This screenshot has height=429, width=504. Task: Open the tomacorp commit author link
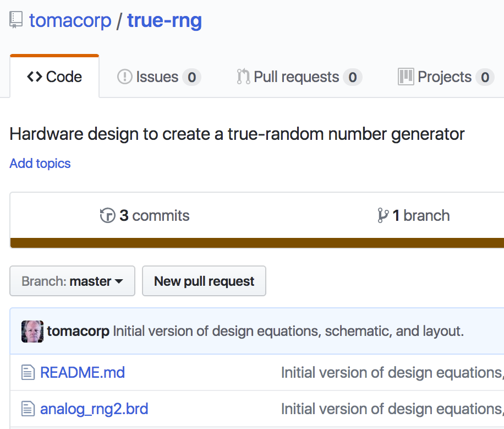78,331
